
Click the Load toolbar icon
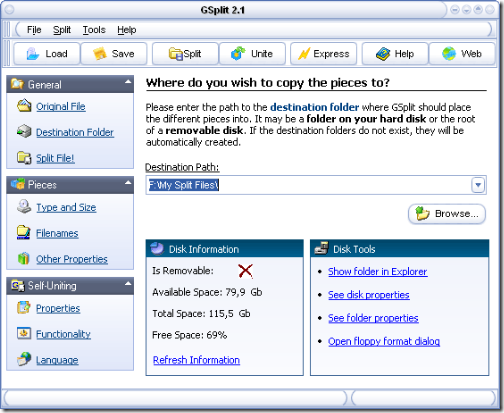click(33, 54)
